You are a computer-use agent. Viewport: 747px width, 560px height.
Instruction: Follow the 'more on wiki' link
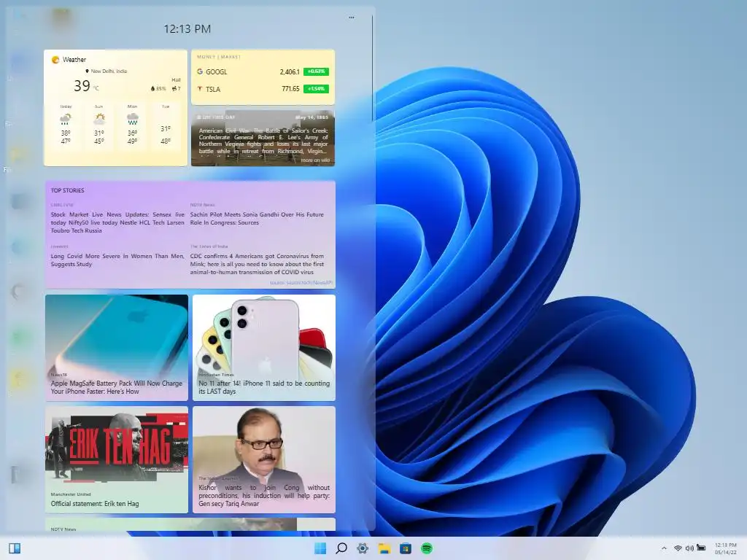point(315,160)
